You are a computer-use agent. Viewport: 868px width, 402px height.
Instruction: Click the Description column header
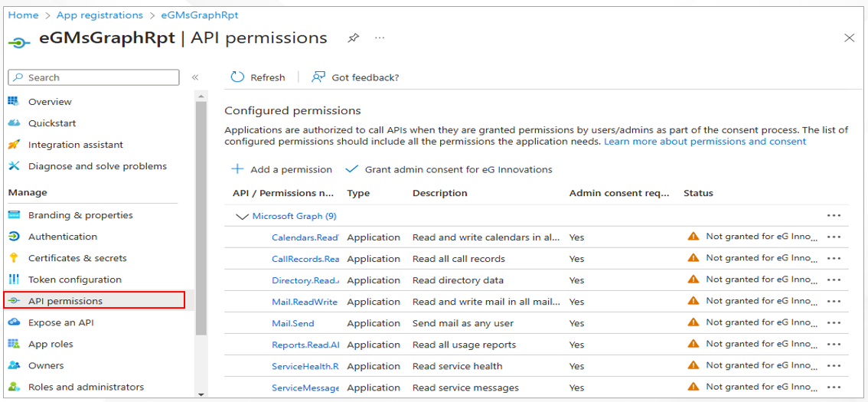pyautogui.click(x=439, y=193)
